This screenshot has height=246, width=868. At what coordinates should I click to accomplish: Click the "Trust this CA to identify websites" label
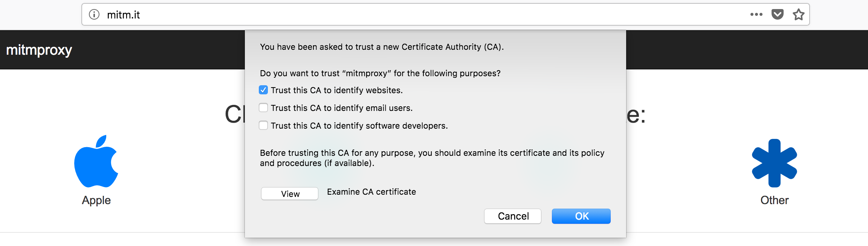(336, 91)
